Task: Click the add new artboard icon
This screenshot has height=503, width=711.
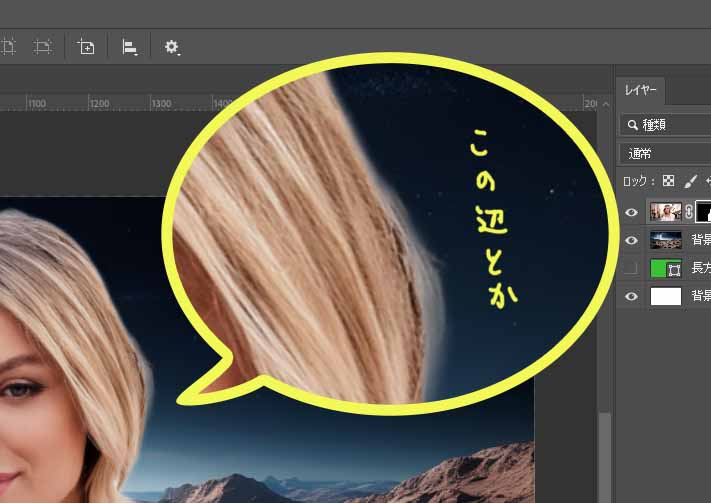Action: (86, 46)
